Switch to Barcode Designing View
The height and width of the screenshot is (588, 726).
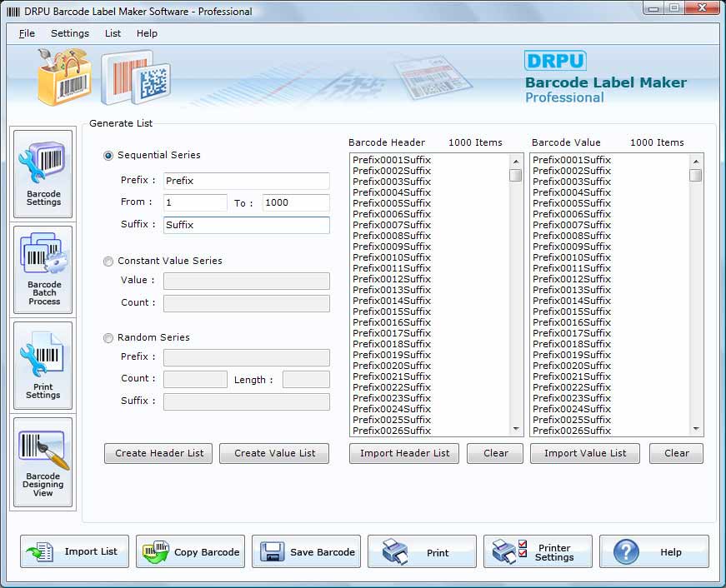click(x=43, y=462)
